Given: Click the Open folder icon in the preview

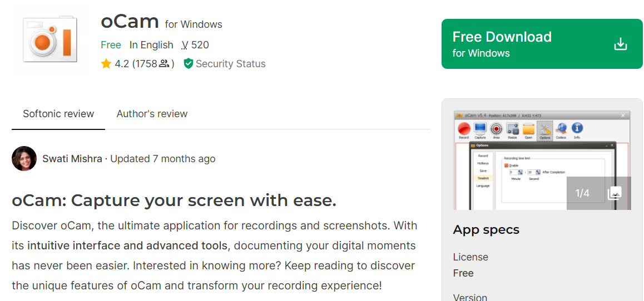Looking at the screenshot, I should [528, 129].
